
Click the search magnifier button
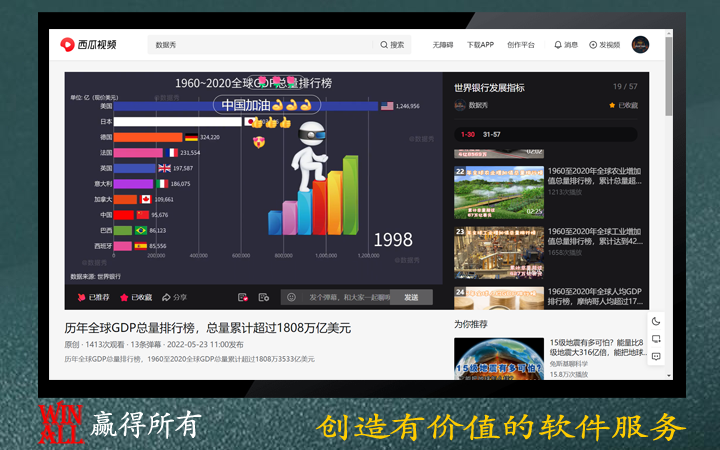pos(392,45)
